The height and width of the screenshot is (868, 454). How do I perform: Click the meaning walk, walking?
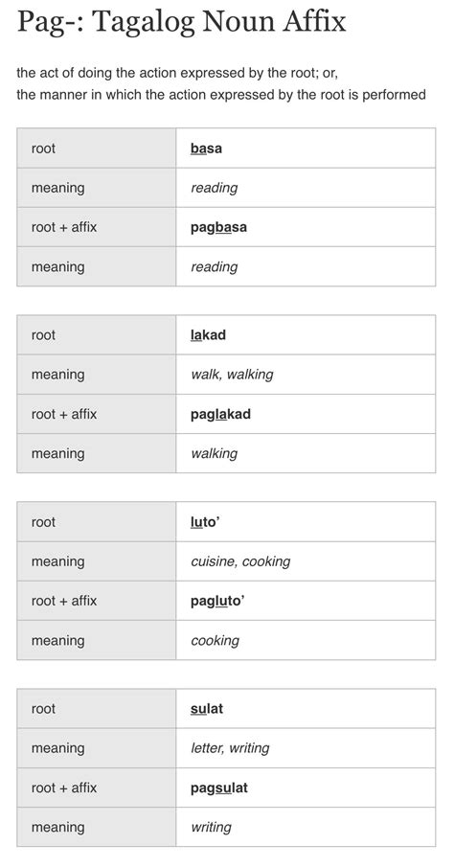232,375
